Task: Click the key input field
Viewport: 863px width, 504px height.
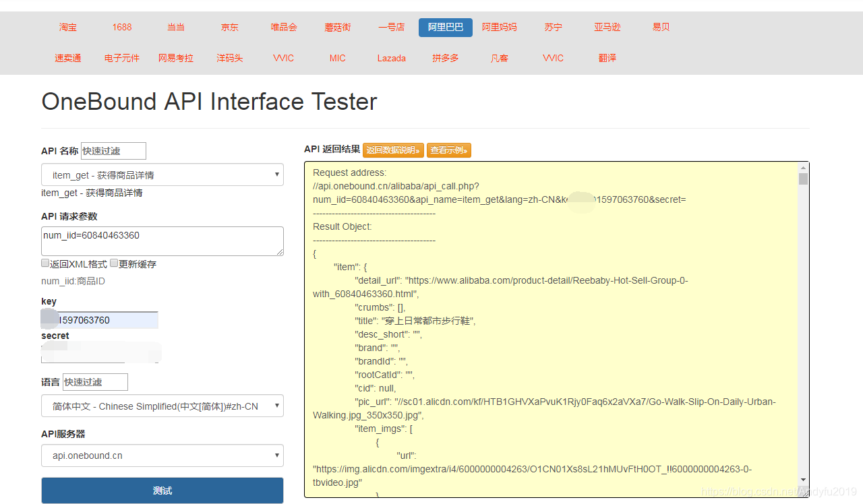Action: pos(100,320)
